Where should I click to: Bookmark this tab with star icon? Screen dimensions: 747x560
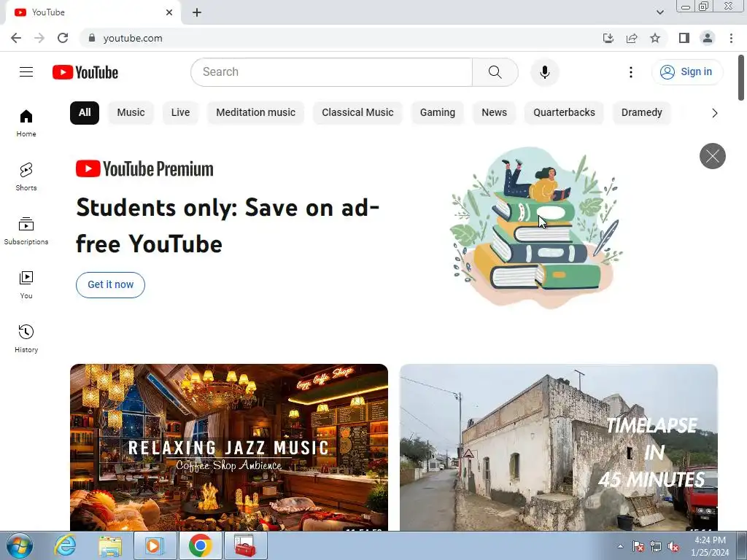pyautogui.click(x=655, y=38)
